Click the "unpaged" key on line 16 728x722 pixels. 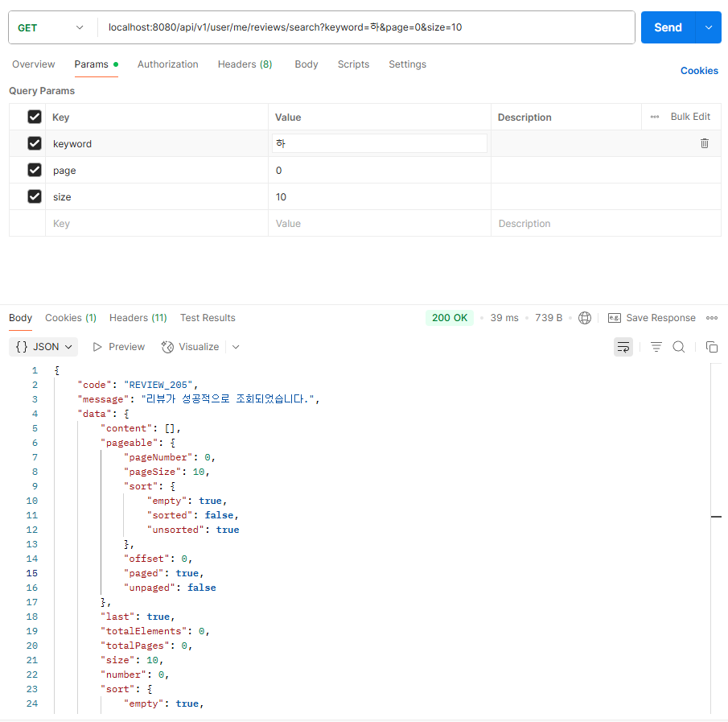coord(149,588)
